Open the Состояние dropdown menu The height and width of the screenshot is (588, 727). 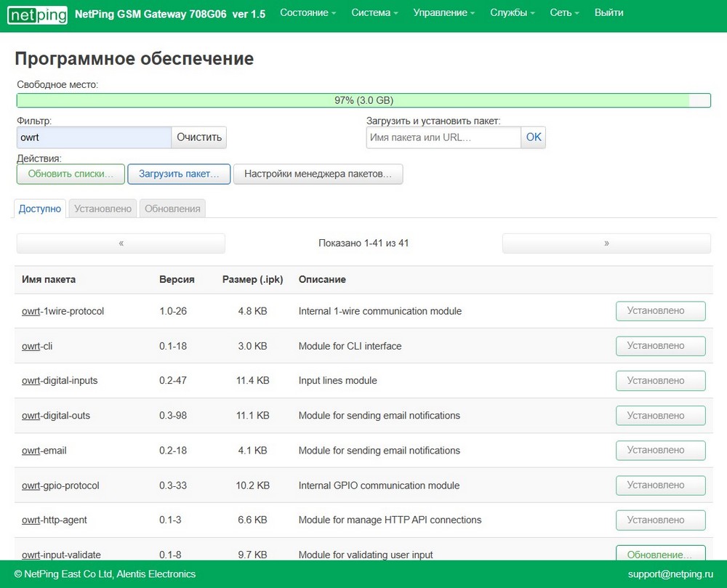coord(308,13)
